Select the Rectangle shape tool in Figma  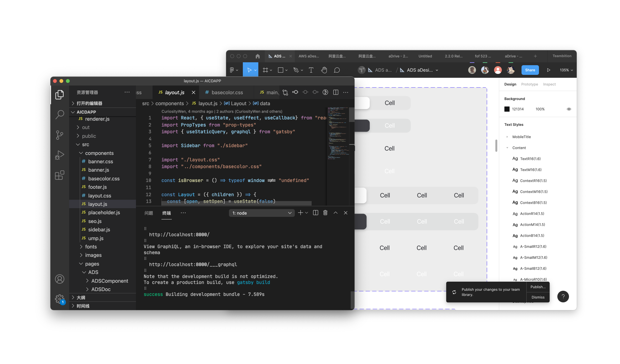coord(281,70)
